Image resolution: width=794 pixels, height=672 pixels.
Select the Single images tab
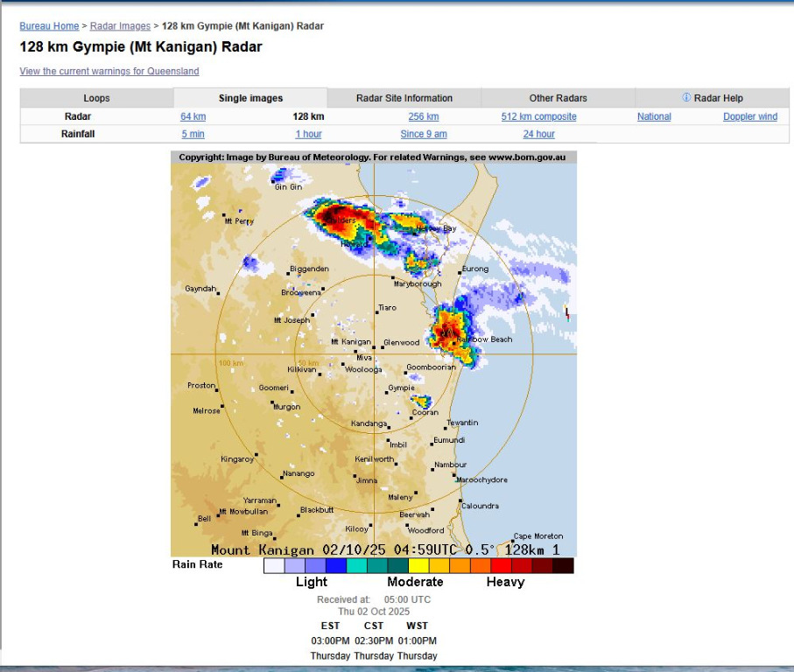(250, 98)
